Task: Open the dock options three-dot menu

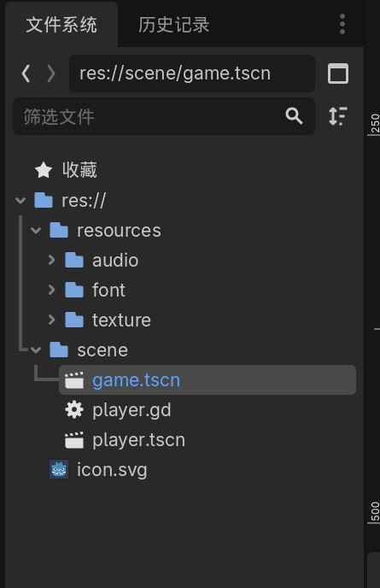Action: pyautogui.click(x=342, y=25)
